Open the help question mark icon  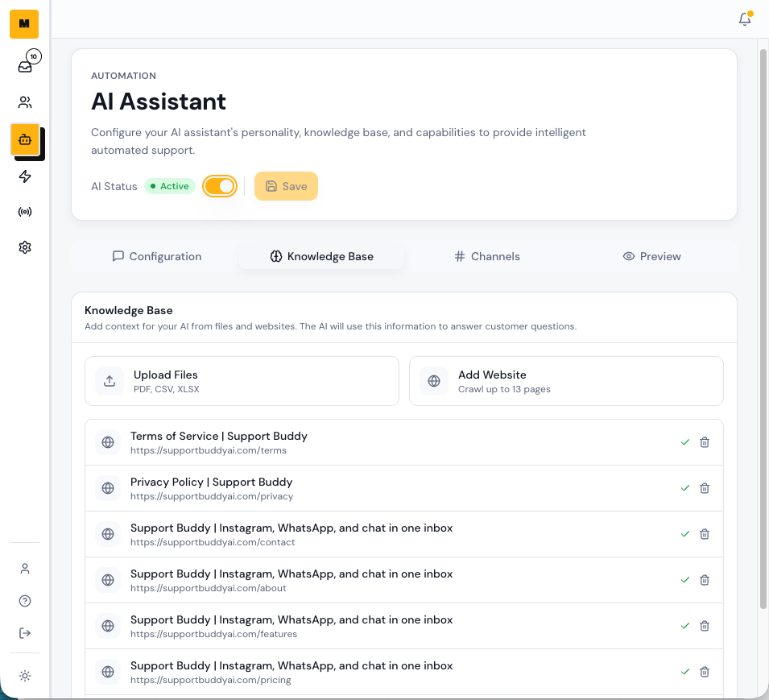tap(25, 601)
